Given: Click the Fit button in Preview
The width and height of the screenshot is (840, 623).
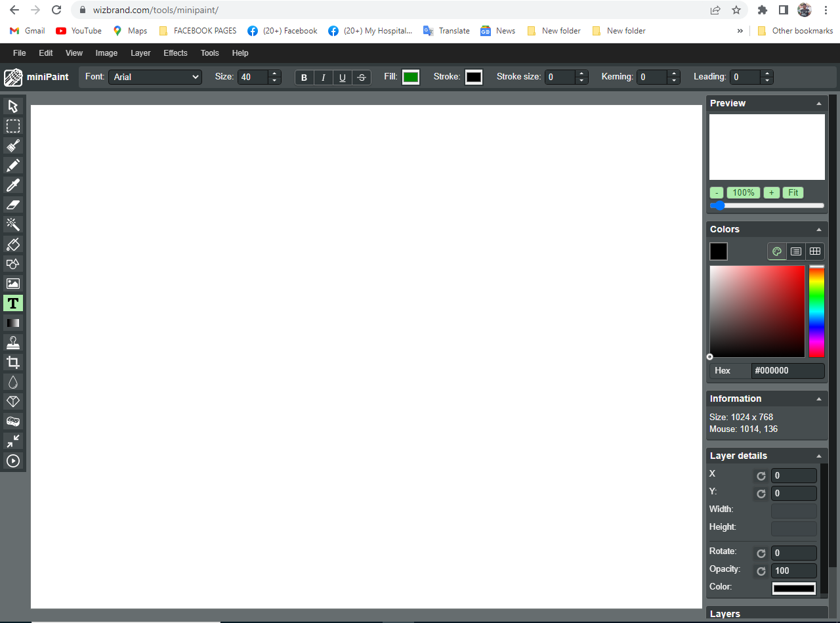Looking at the screenshot, I should (793, 192).
